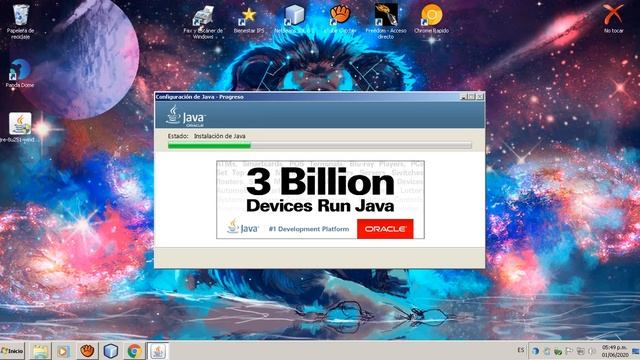This screenshot has height=360, width=640.
Task: Minimize the Java setup window
Action: (463, 97)
